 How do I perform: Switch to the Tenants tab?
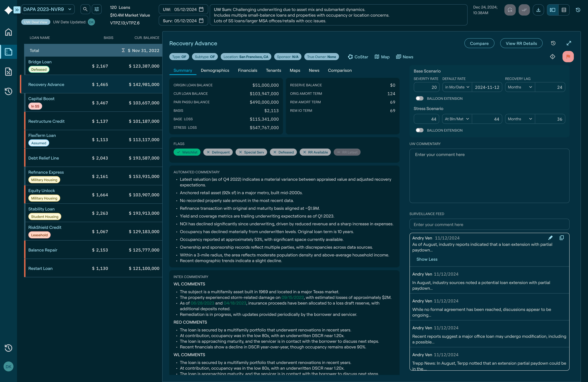coord(273,71)
